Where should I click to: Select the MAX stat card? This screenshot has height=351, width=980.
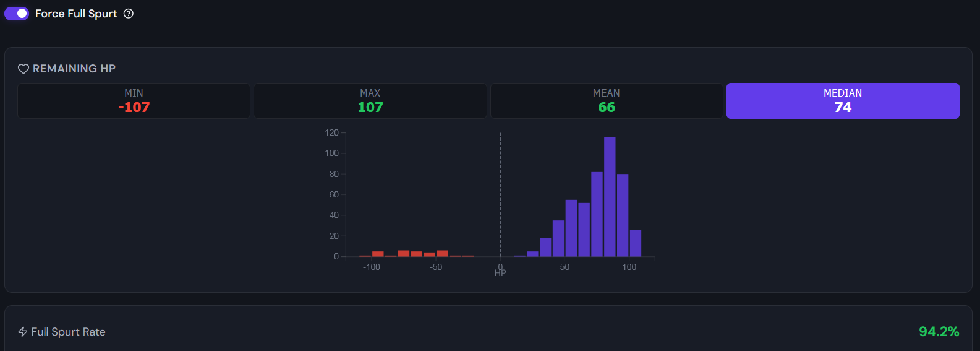coord(370,101)
